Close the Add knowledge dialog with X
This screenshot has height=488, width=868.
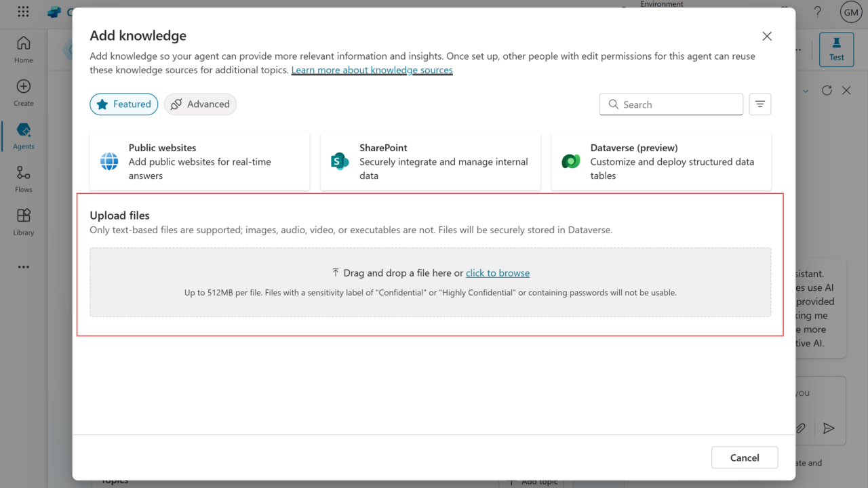(x=767, y=36)
